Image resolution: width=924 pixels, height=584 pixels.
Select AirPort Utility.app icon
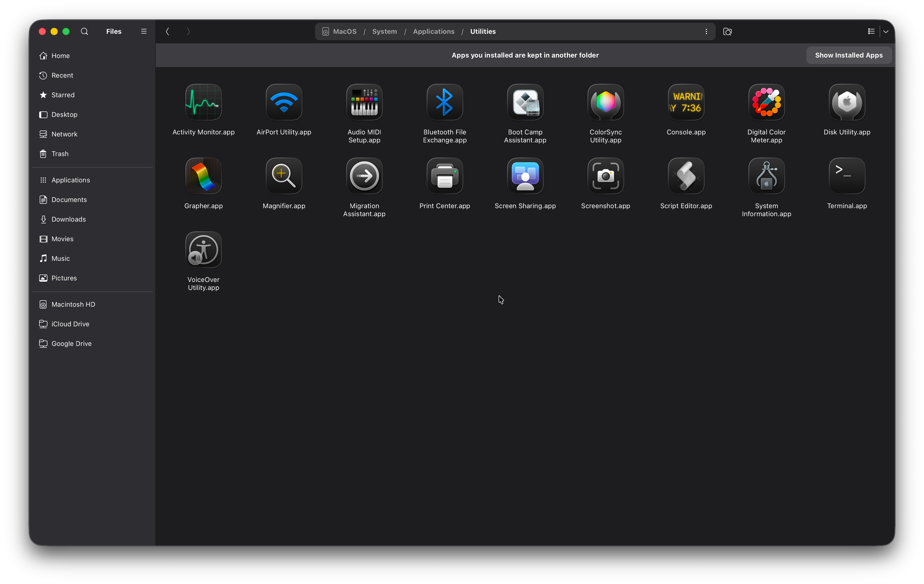[284, 102]
